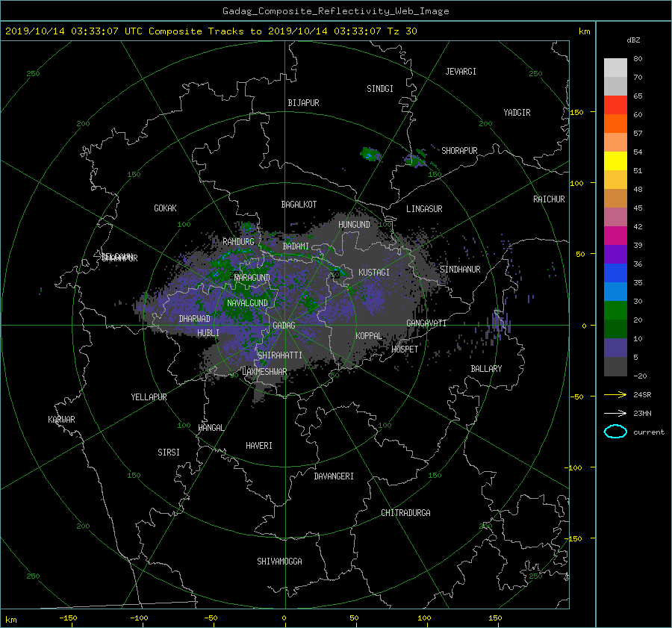
Task: Click the YADGIR city label
Action: [x=517, y=113]
